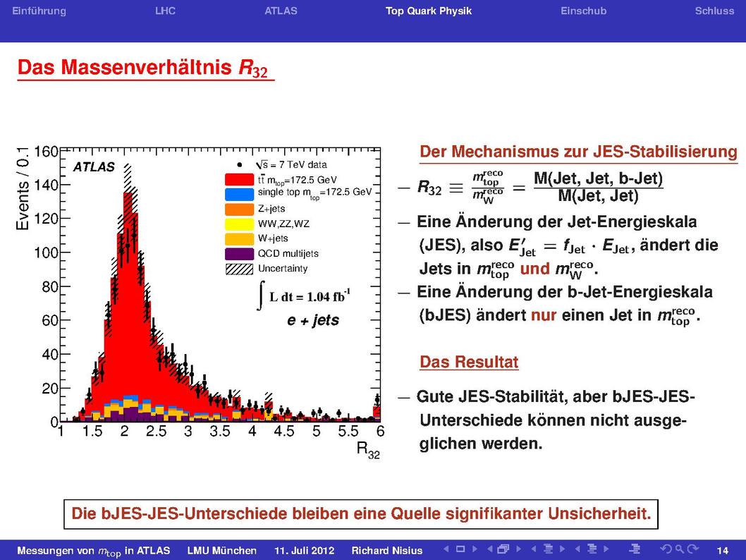
Task: Click the yellow WW,ZZ,WZ legend swatch
Action: (239, 224)
